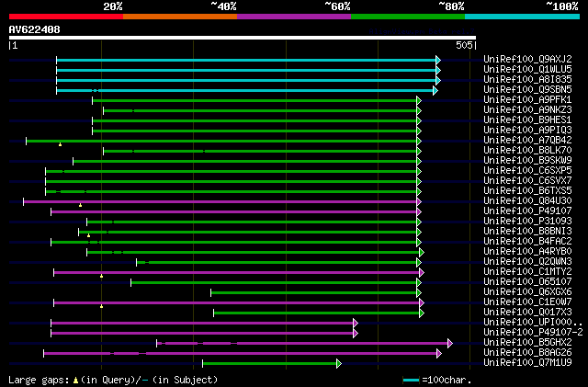Image resolution: width=588 pixels, height=387 pixels.
Task: Click the cyan arrowhead ending the Q9AXJ2 alignment
Action: 438,60
